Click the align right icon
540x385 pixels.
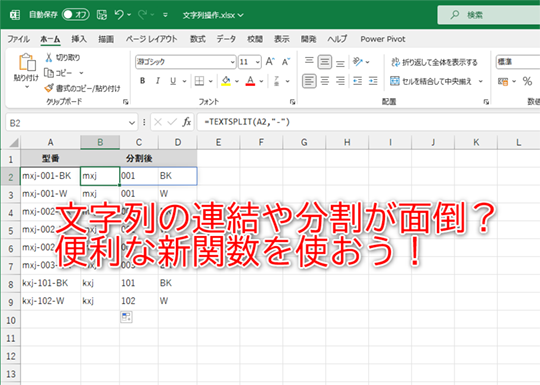click(x=340, y=81)
